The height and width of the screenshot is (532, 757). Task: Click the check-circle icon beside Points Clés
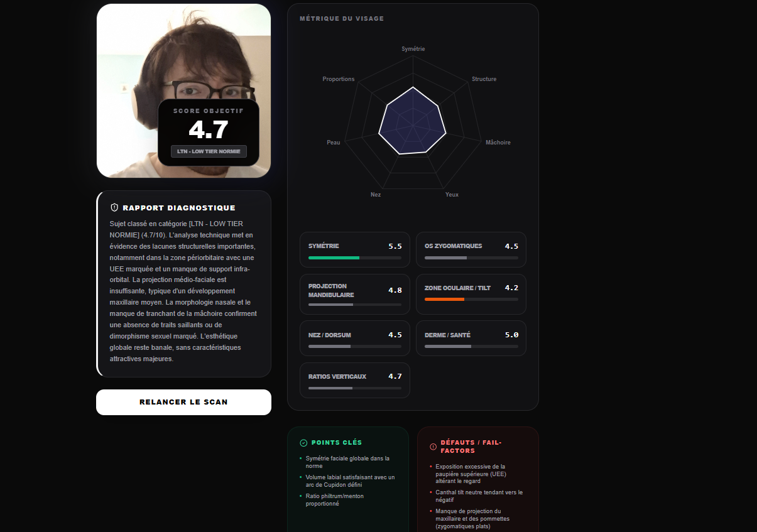(x=303, y=443)
